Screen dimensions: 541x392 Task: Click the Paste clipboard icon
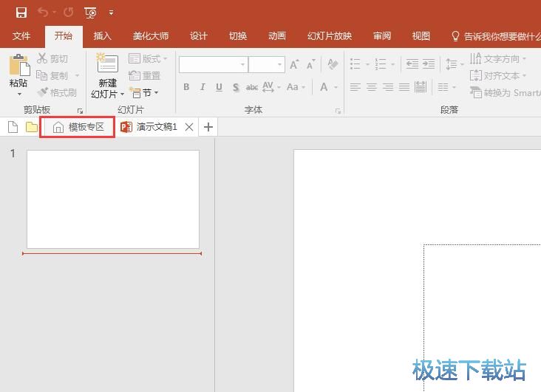click(x=18, y=68)
